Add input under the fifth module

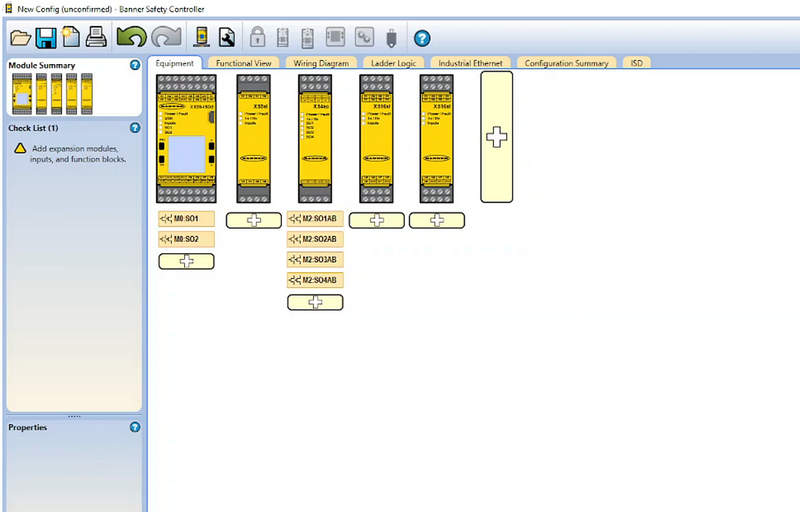(437, 220)
